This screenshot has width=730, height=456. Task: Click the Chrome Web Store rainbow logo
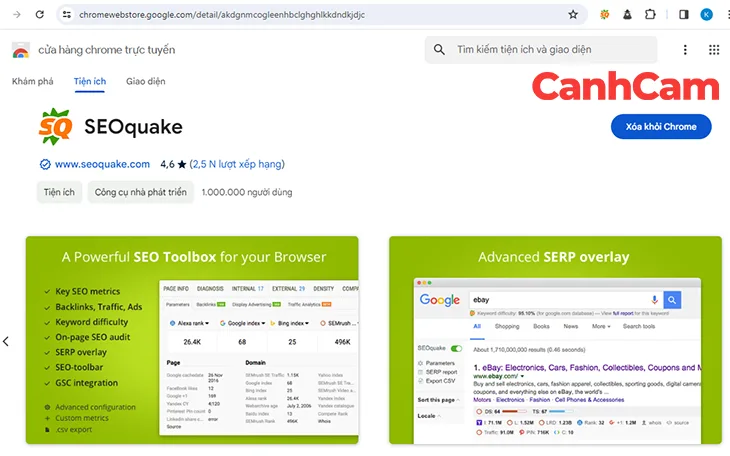tap(20, 50)
